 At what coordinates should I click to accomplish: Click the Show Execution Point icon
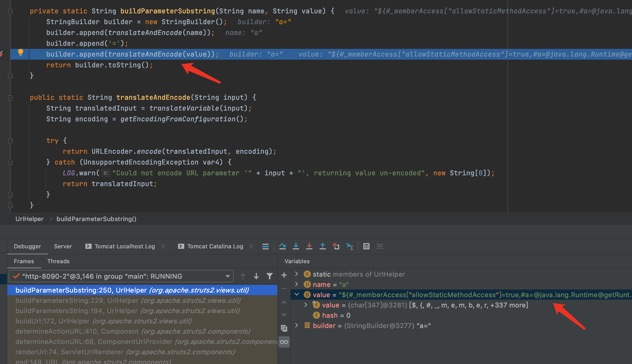point(266,246)
